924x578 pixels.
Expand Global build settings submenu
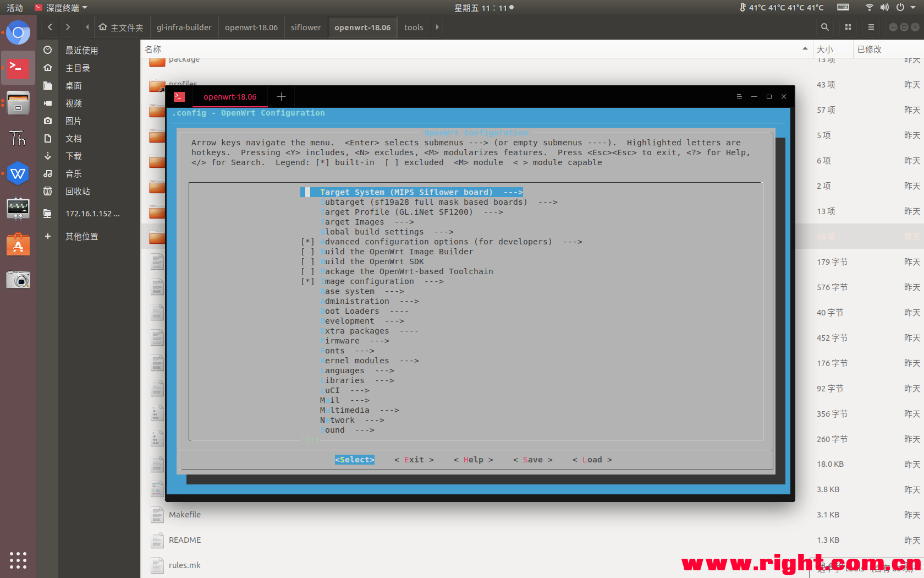(387, 232)
